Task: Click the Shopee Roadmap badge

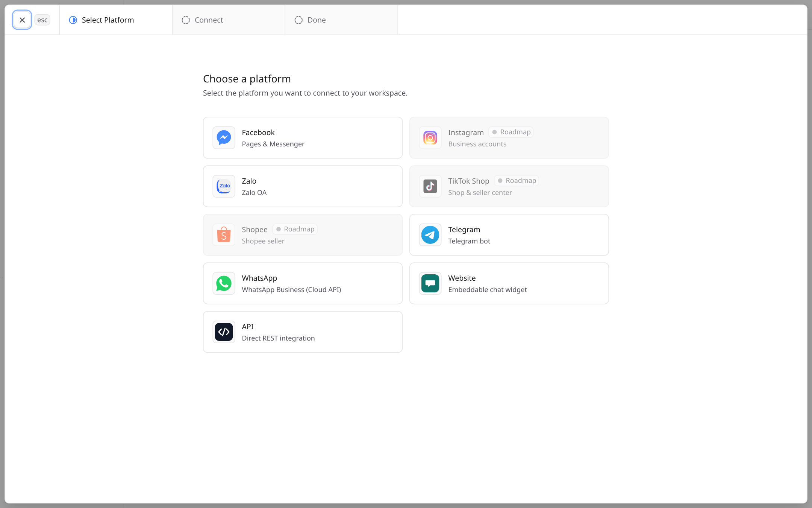Action: (295, 229)
